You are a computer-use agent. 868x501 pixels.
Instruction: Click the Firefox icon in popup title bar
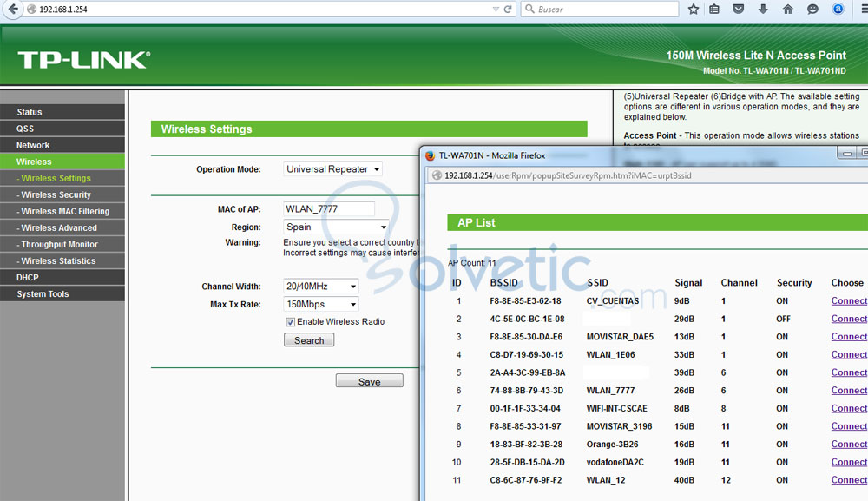(431, 155)
